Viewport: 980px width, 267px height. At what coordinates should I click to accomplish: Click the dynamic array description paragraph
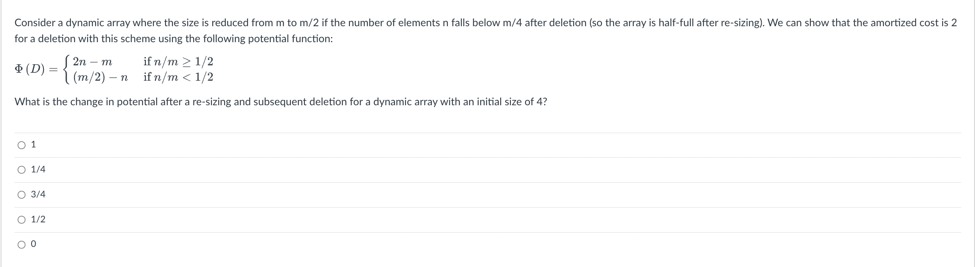click(x=486, y=31)
